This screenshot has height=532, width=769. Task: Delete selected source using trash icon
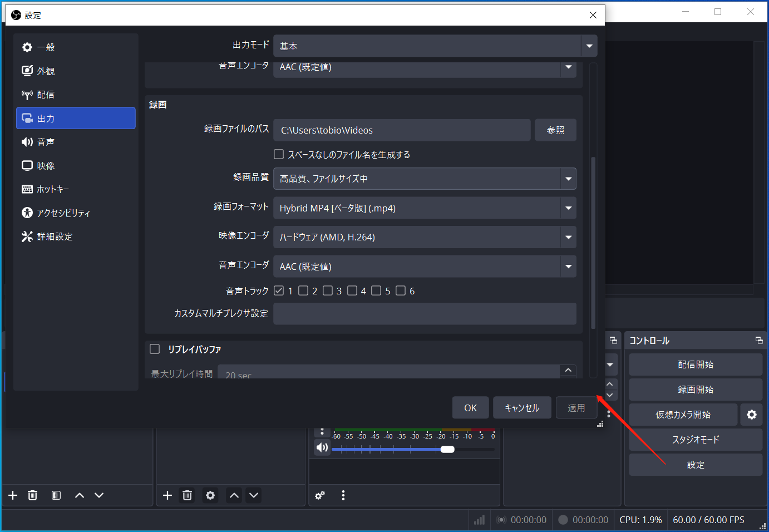[187, 495]
